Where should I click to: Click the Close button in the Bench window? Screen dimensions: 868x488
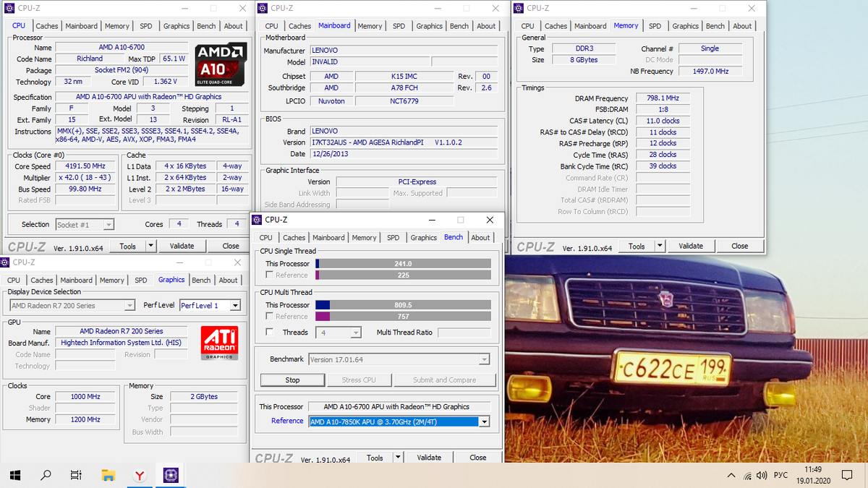click(478, 458)
